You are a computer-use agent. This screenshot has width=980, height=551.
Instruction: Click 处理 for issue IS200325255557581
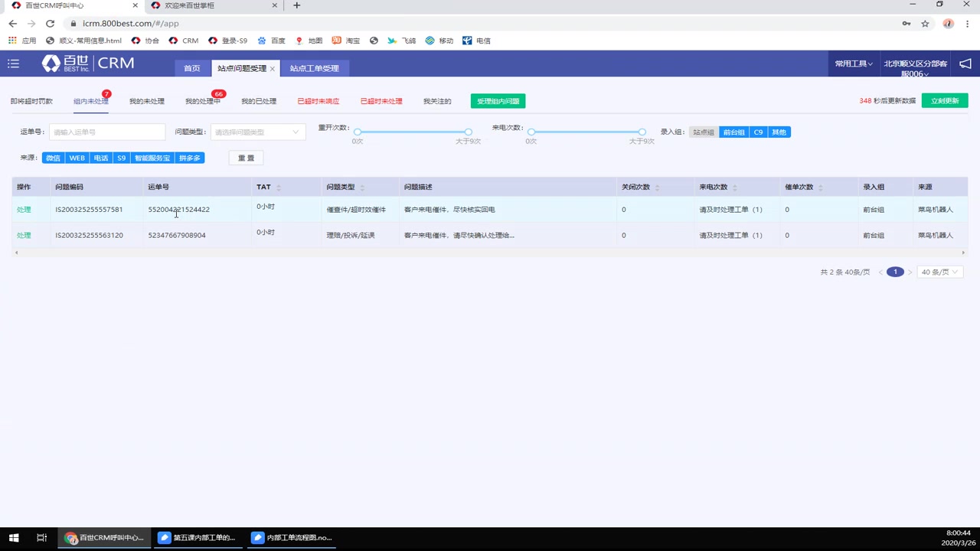(x=24, y=210)
